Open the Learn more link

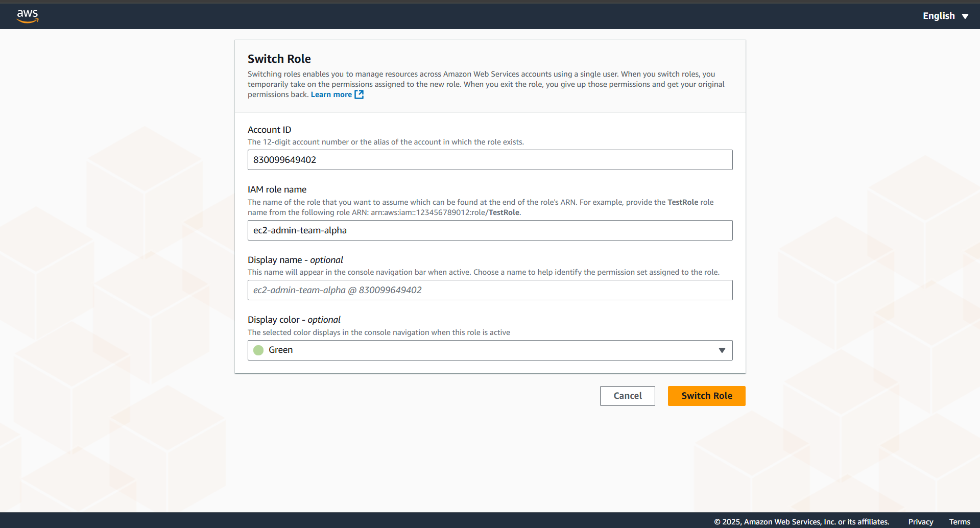click(x=331, y=94)
